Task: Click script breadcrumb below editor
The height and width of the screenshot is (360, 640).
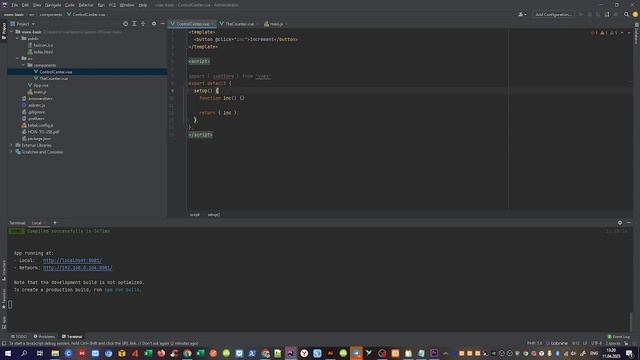Action: [195, 215]
